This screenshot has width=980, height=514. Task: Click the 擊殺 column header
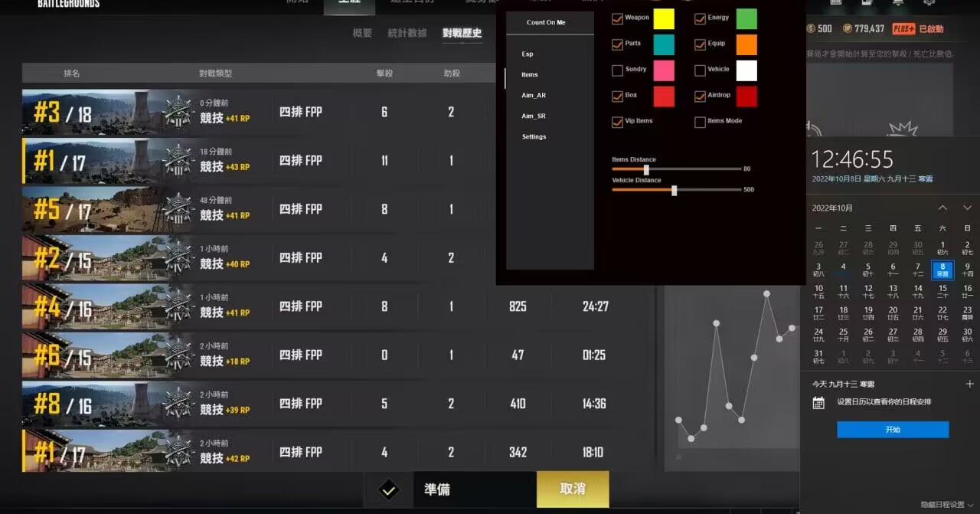click(x=384, y=74)
